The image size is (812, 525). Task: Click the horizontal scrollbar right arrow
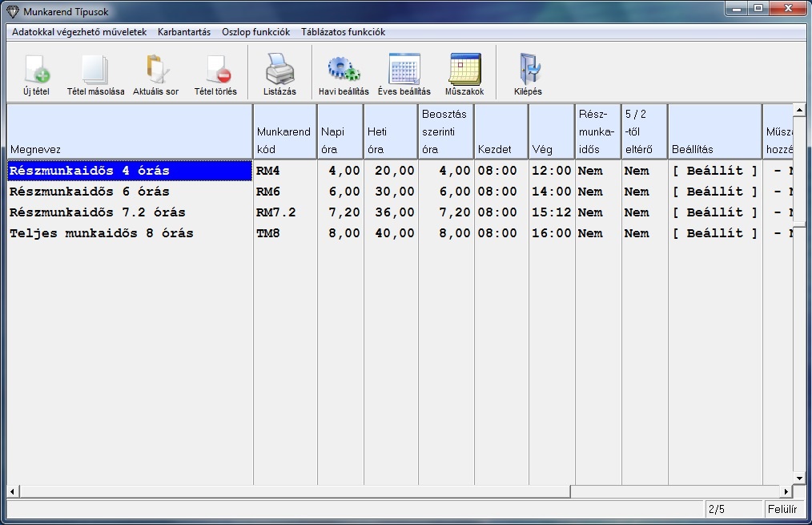pyautogui.click(x=786, y=491)
